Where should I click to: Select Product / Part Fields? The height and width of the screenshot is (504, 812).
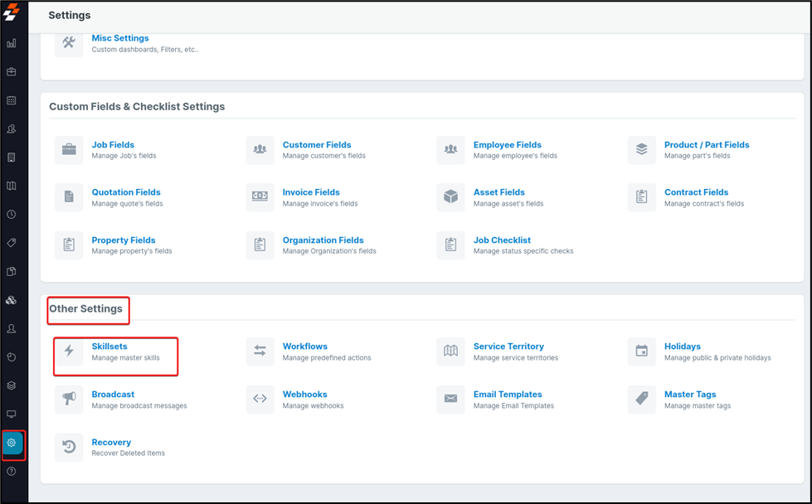coord(706,145)
